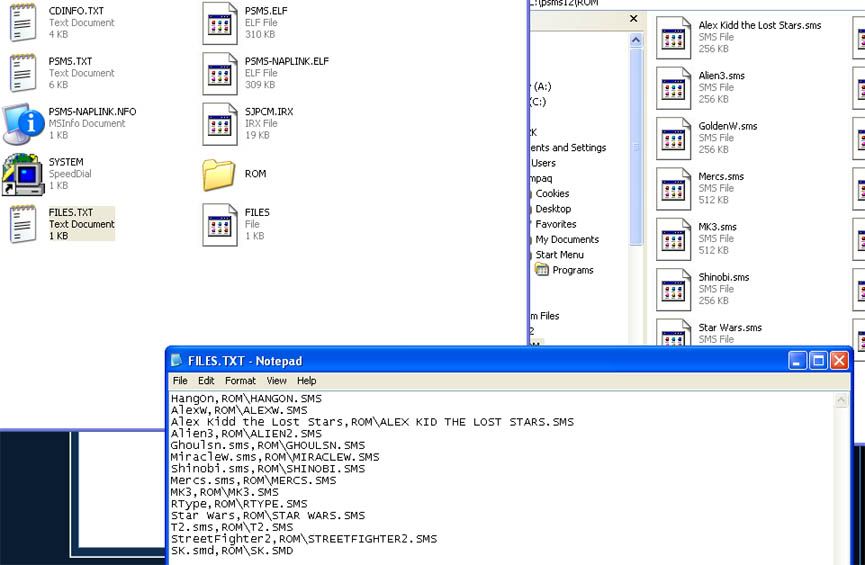Click the 'MK3,ROM\MK3.SMS' line

pos(225,492)
